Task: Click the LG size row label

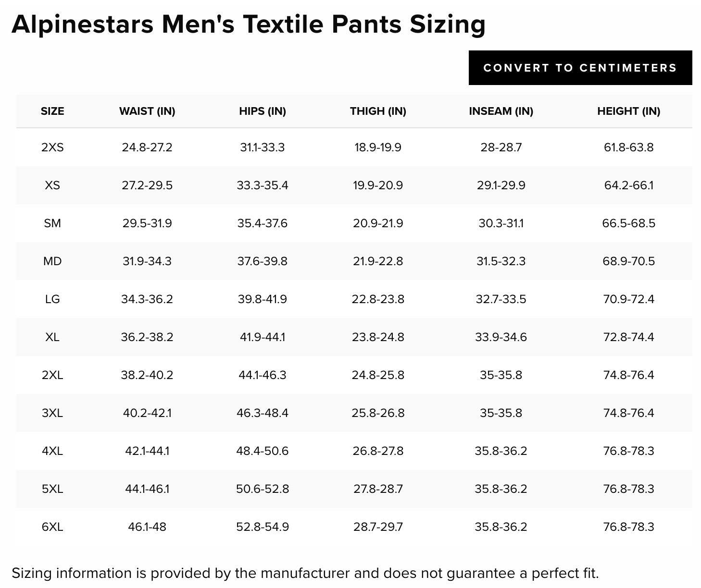Action: pyautogui.click(x=52, y=299)
